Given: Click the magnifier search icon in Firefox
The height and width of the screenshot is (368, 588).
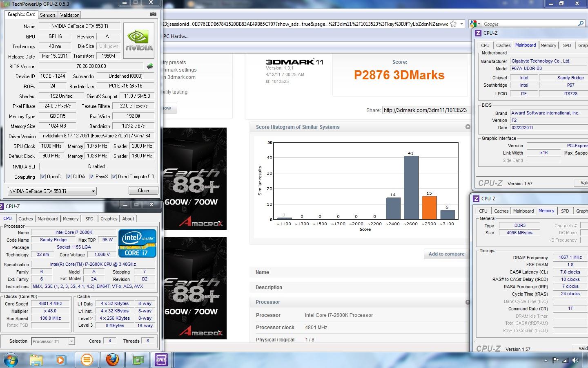Looking at the screenshot, I should point(581,24).
